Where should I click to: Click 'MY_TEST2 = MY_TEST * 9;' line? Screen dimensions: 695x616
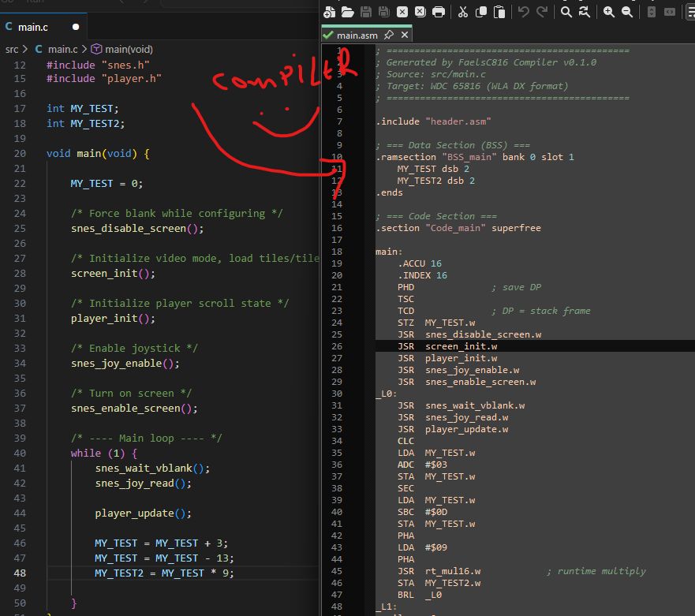tap(164, 573)
